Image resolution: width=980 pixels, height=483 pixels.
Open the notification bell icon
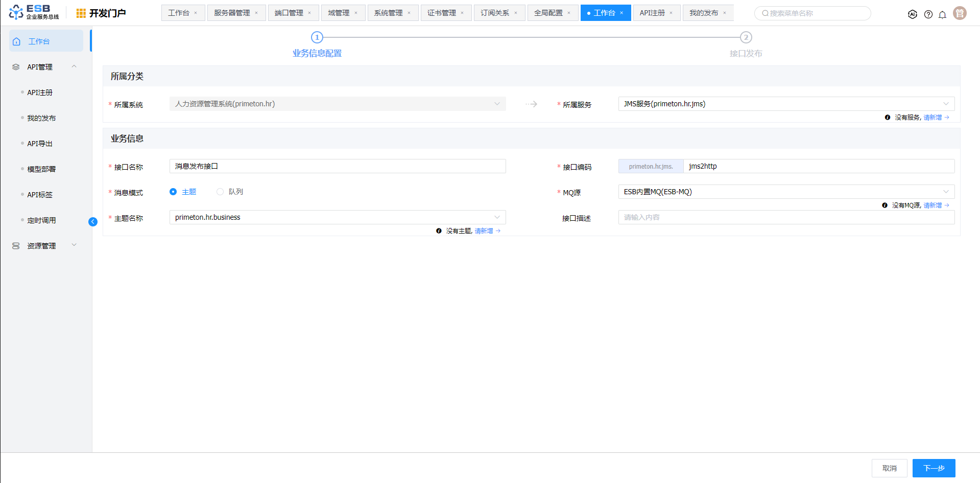point(942,14)
